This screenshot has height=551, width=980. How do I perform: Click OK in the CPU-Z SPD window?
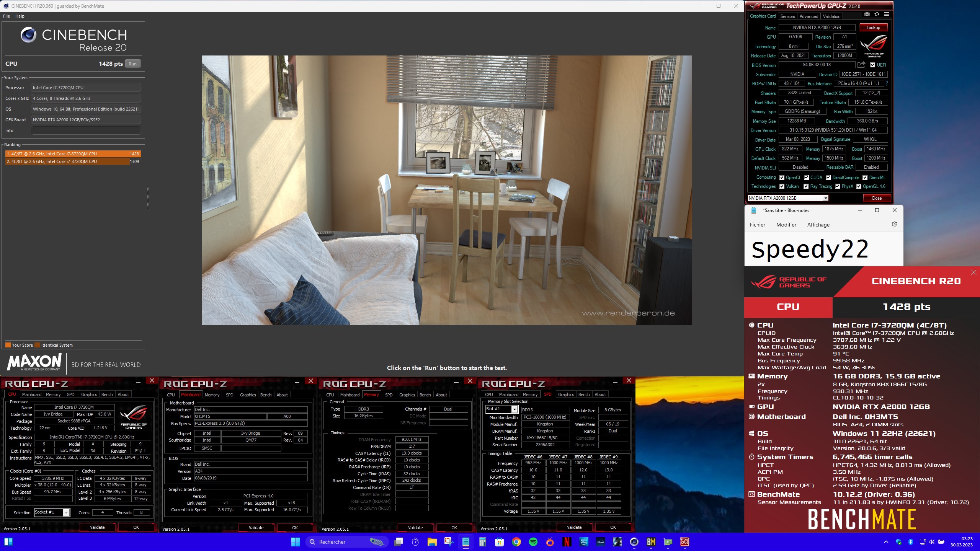613,527
